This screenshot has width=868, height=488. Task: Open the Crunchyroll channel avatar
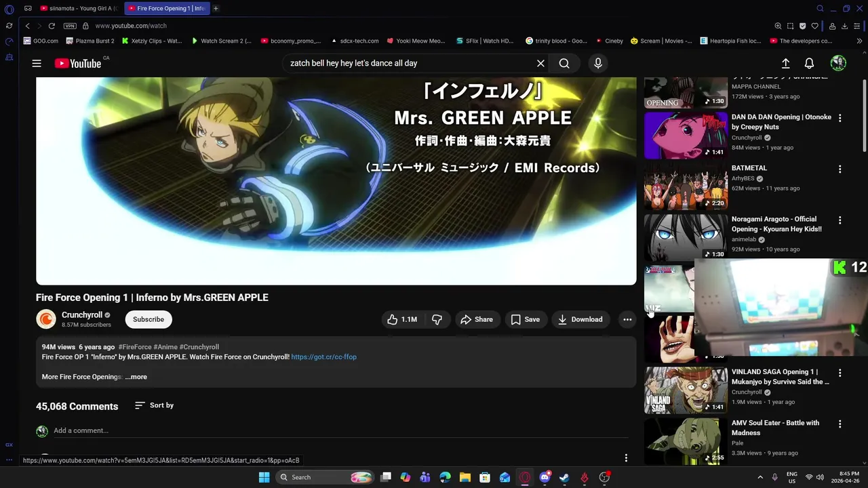point(46,319)
